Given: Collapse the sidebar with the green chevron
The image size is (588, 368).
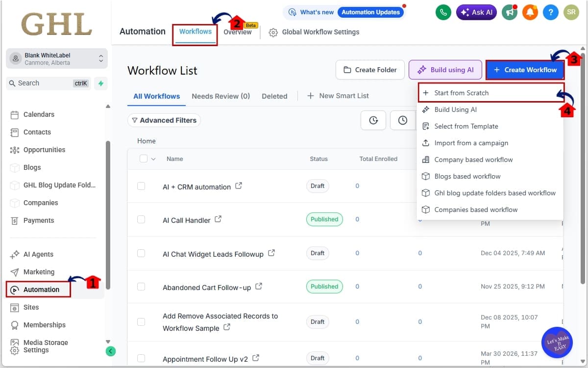Looking at the screenshot, I should (110, 351).
